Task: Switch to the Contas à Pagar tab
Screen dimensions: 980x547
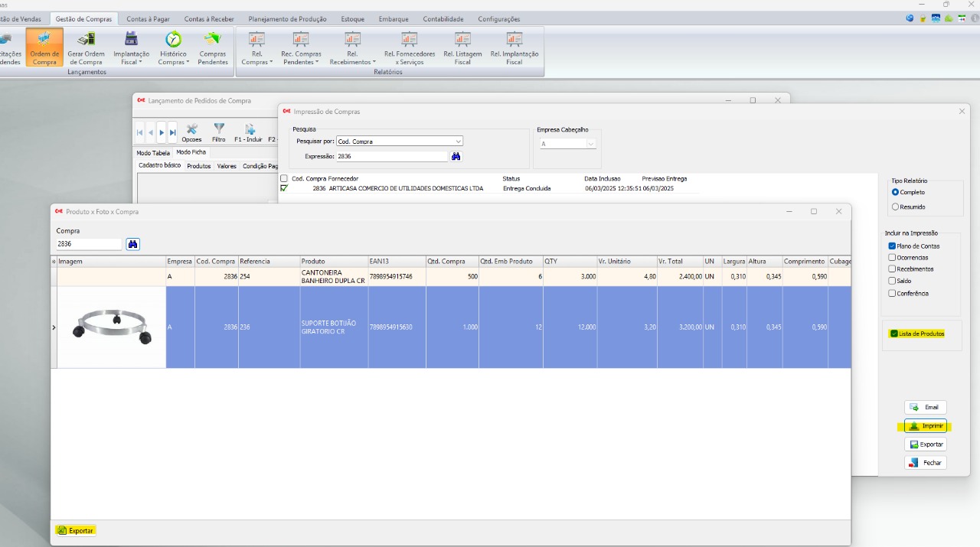Action: [x=149, y=19]
